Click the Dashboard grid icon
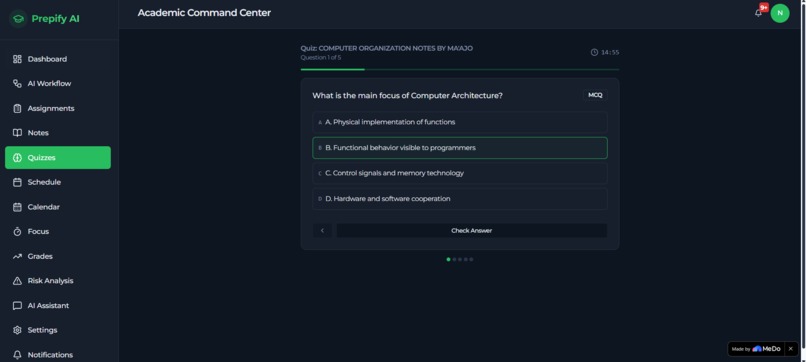 (17, 59)
